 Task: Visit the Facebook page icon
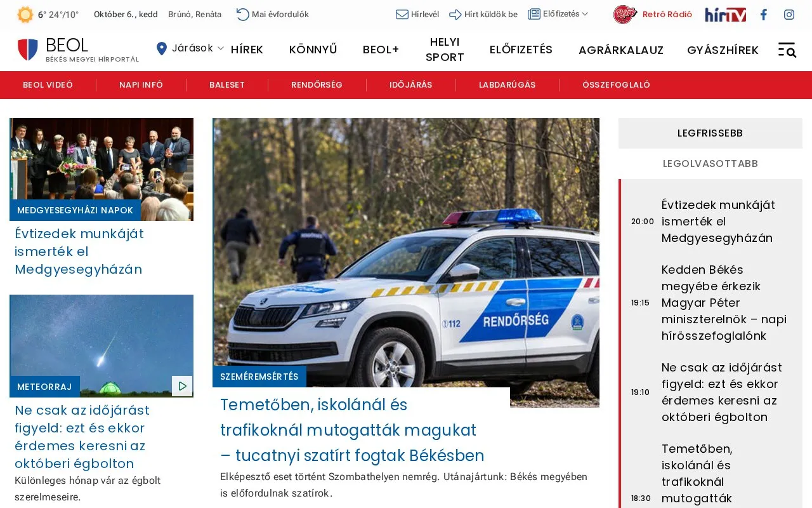pos(764,15)
